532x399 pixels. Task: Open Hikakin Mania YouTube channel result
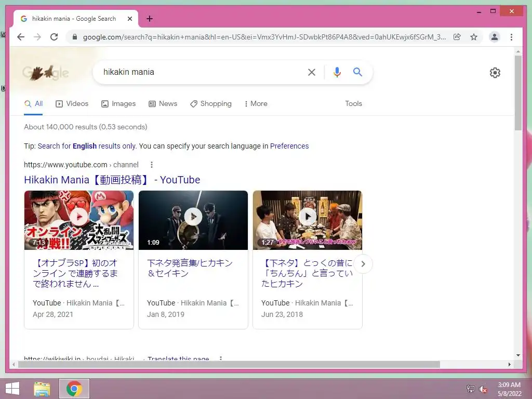(112, 180)
